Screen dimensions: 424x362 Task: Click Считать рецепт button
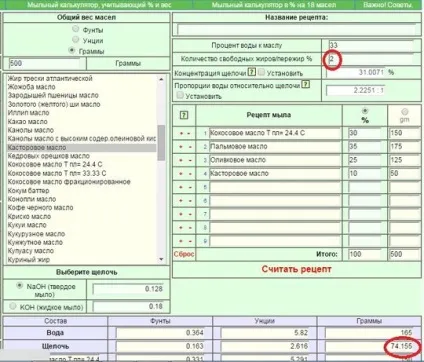coord(296,269)
